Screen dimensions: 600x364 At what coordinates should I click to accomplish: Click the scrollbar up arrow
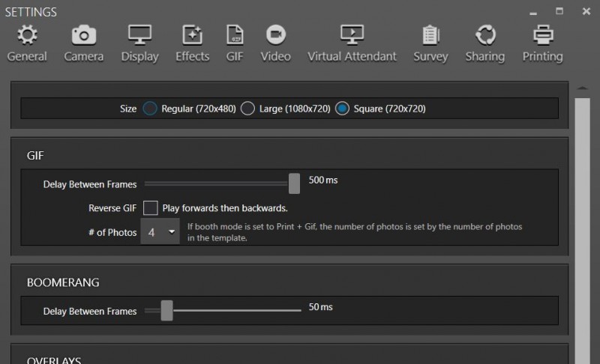point(583,88)
